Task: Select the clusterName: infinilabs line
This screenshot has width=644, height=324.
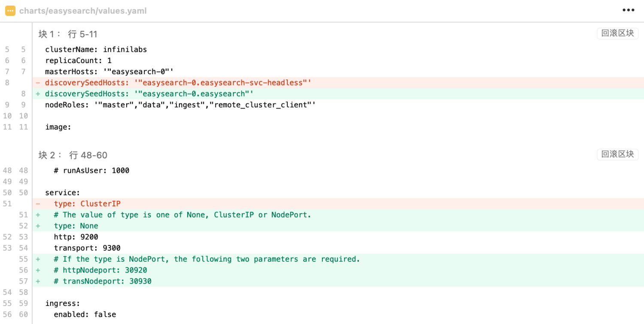Action: (x=96, y=49)
